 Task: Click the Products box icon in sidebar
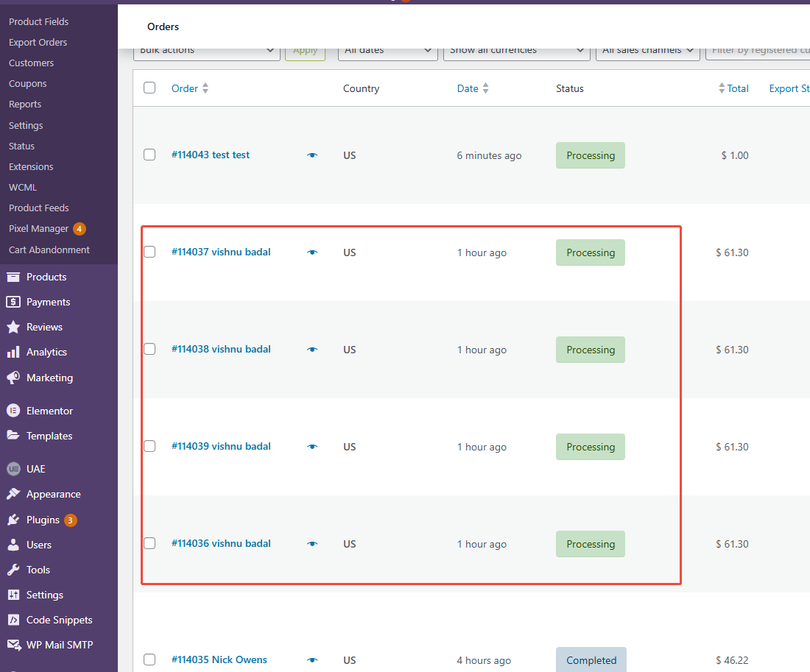13,277
